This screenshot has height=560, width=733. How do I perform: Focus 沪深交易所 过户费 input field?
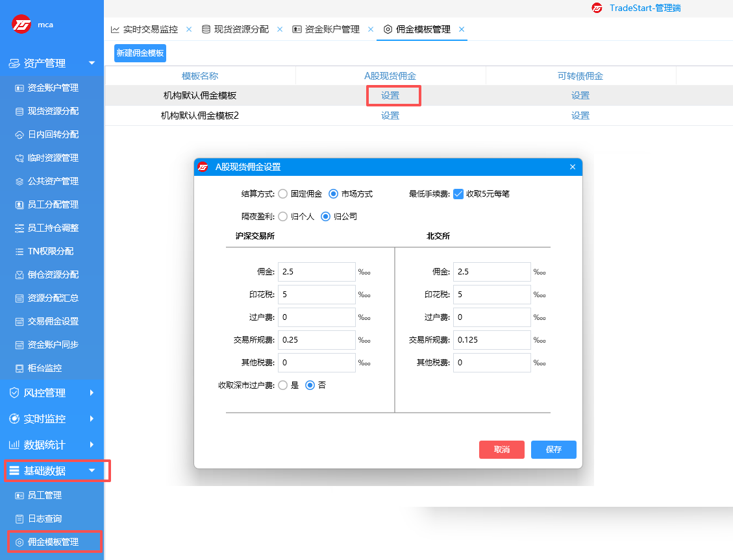(x=316, y=317)
